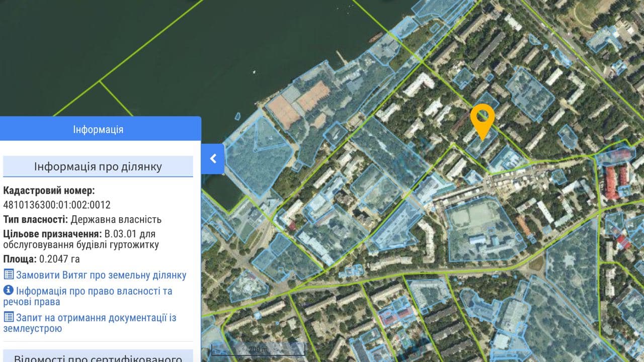
Task: Collapse the information side panel with the chevron
Action: coord(213,159)
